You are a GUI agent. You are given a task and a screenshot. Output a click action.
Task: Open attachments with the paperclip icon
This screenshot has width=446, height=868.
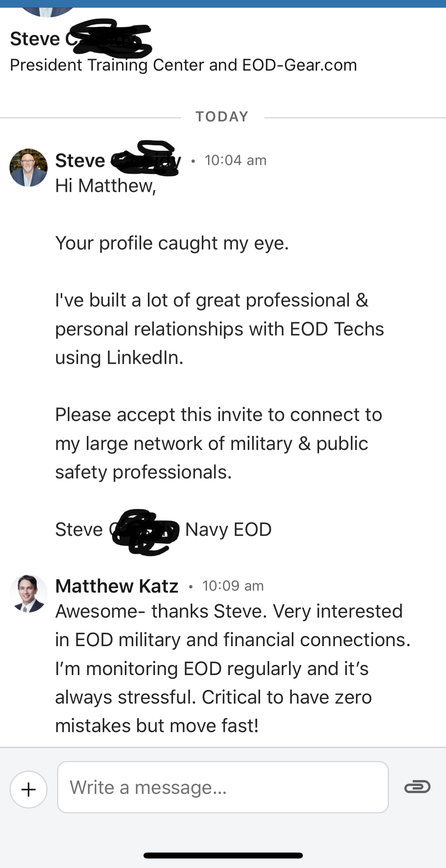coord(417,787)
